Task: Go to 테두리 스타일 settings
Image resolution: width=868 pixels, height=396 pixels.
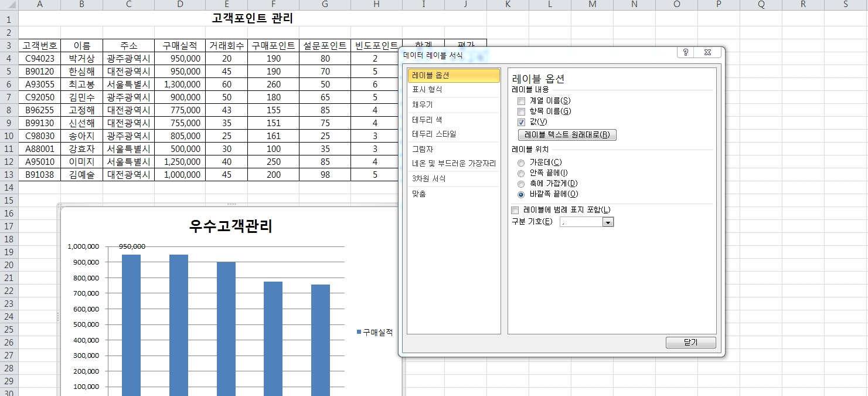Action: (x=434, y=134)
